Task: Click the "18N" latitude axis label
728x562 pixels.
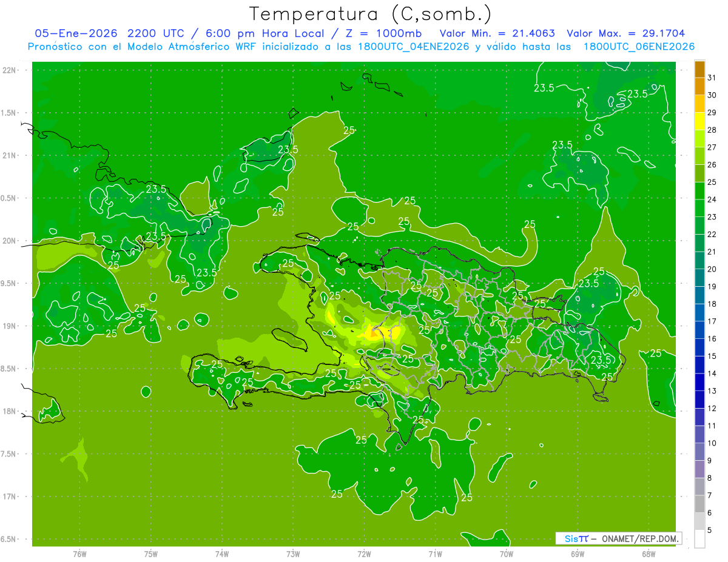Action: pyautogui.click(x=10, y=411)
